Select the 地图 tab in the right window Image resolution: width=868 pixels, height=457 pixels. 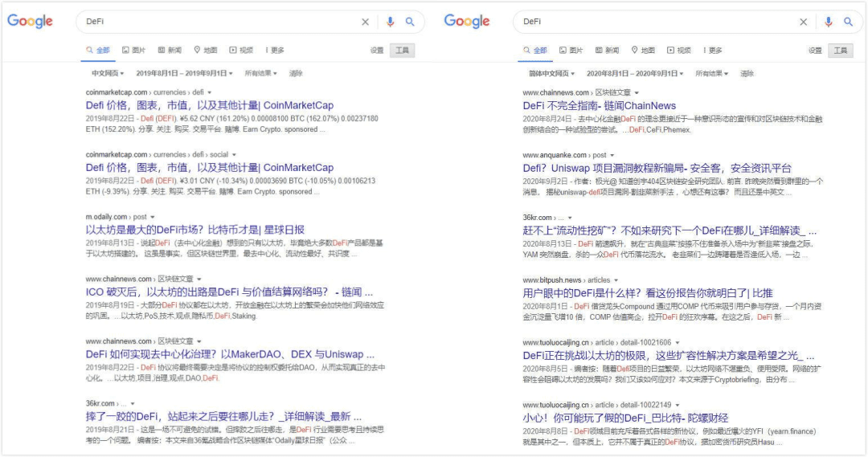coord(643,51)
